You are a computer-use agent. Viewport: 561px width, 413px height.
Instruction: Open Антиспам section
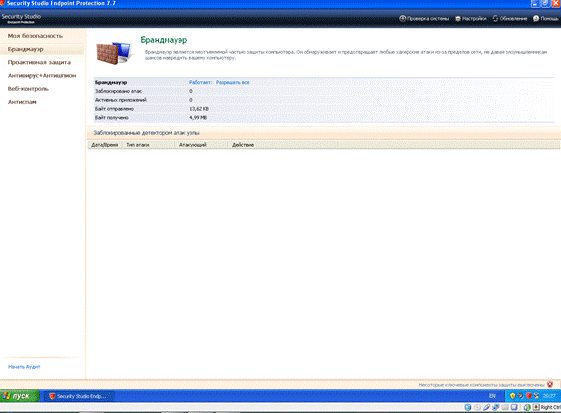point(22,102)
